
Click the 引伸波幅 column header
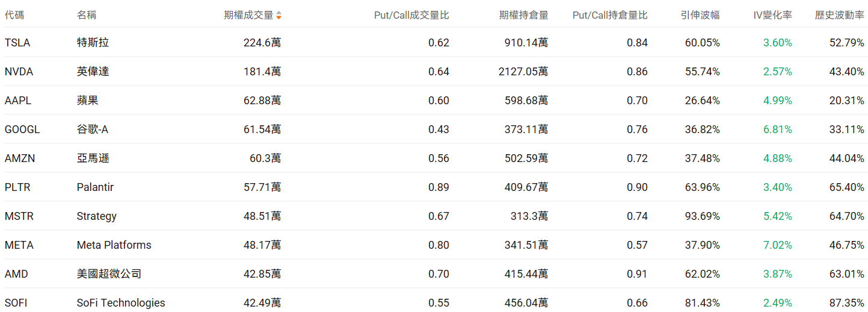pyautogui.click(x=700, y=15)
